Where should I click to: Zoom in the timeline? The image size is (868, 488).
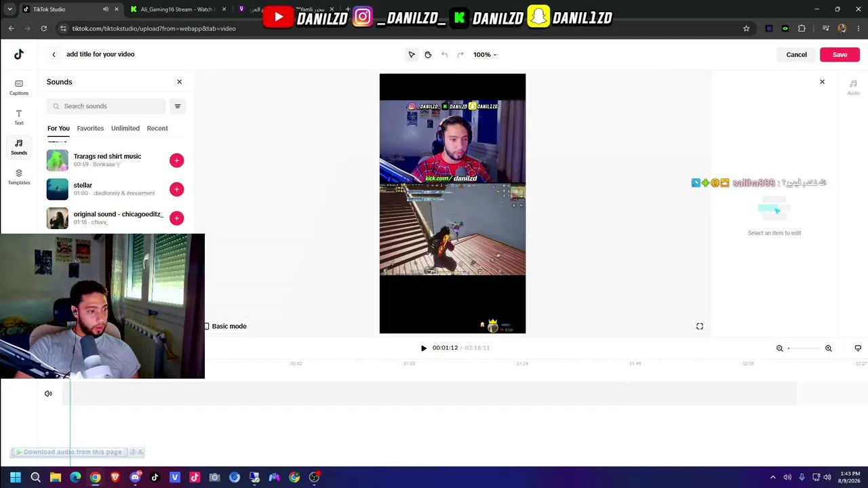click(x=829, y=348)
